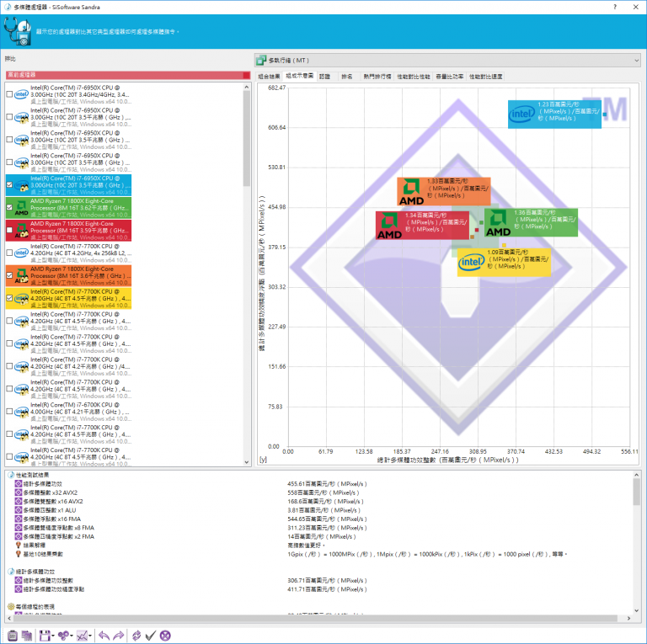Select the 總計多媒體功效精度浮點 row
Image resolution: width=647 pixels, height=644 pixels.
[x=54, y=589]
